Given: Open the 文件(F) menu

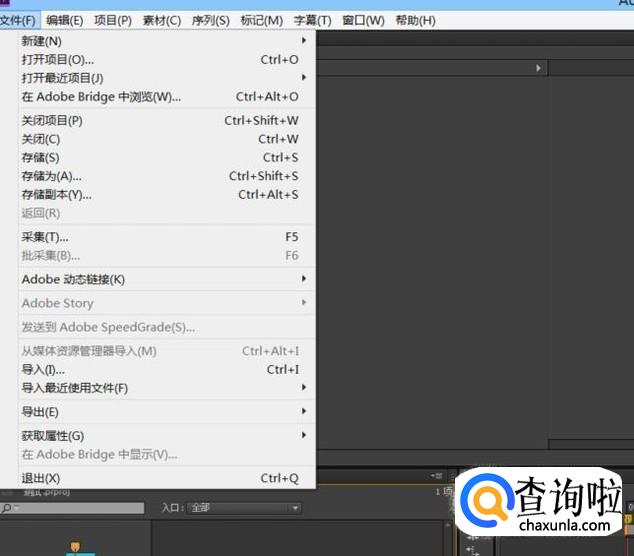Looking at the screenshot, I should coord(19,21).
